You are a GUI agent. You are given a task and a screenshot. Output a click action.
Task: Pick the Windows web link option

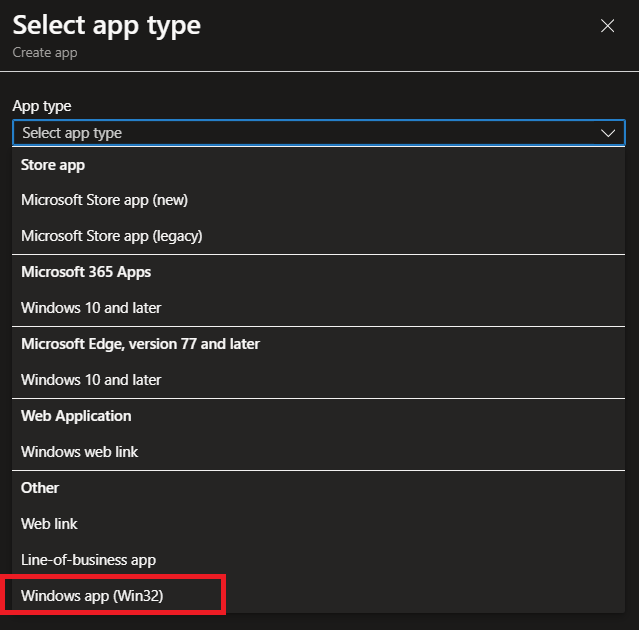click(x=318, y=452)
